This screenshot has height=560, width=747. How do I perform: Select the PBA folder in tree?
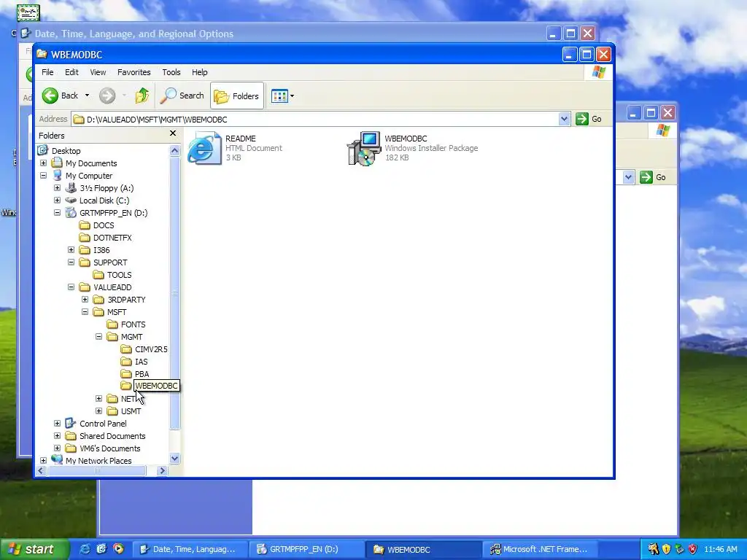(142, 374)
